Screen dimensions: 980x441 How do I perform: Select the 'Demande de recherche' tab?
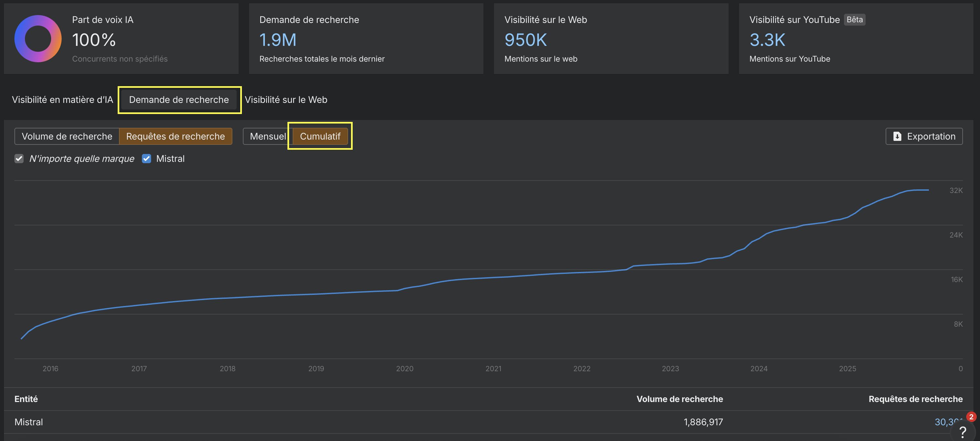(x=179, y=100)
